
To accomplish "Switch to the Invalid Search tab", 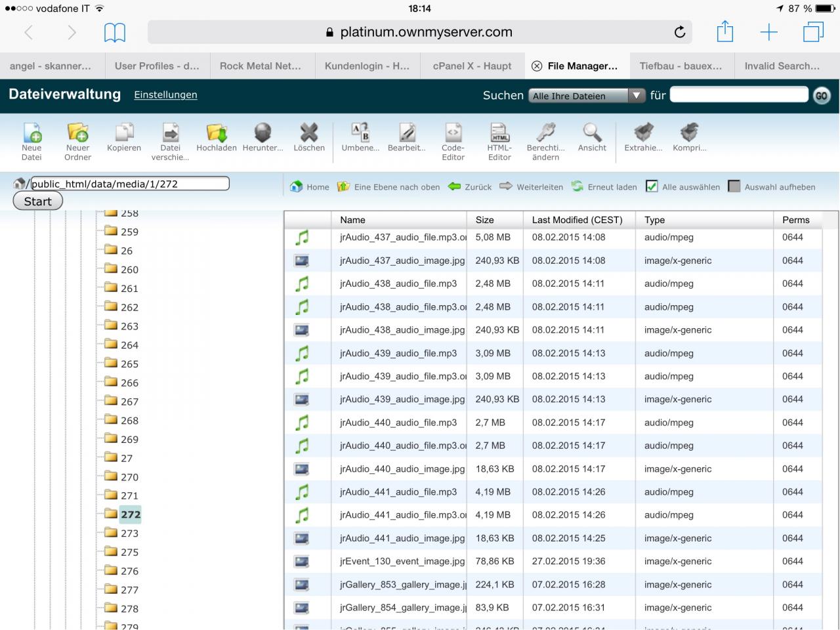I will click(x=787, y=66).
